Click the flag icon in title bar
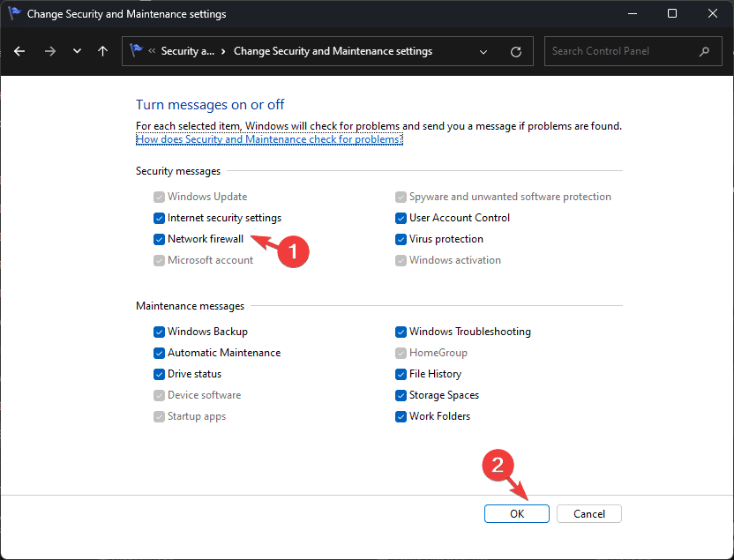The height and width of the screenshot is (560, 734). (x=14, y=13)
